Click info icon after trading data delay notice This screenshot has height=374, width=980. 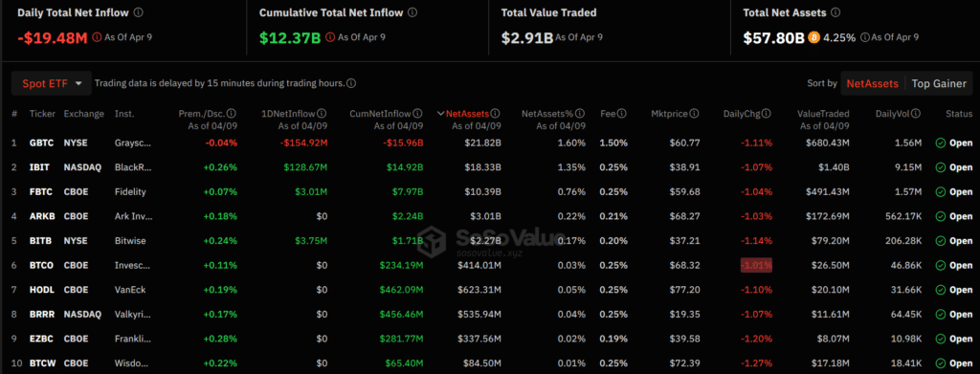pyautogui.click(x=352, y=83)
